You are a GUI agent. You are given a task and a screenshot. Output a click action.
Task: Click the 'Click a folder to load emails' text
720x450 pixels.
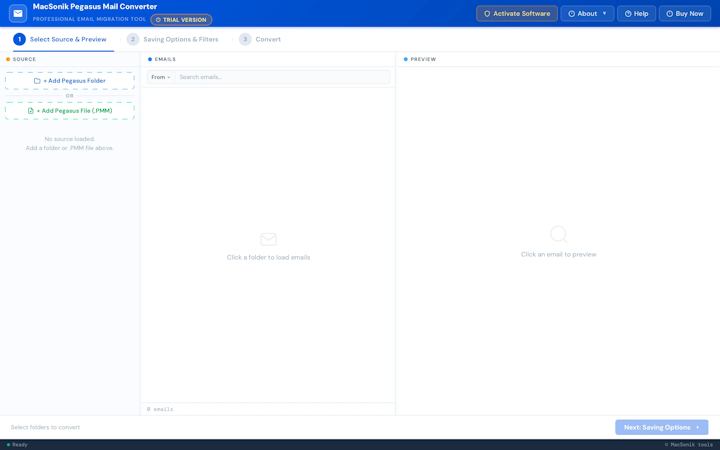point(268,257)
